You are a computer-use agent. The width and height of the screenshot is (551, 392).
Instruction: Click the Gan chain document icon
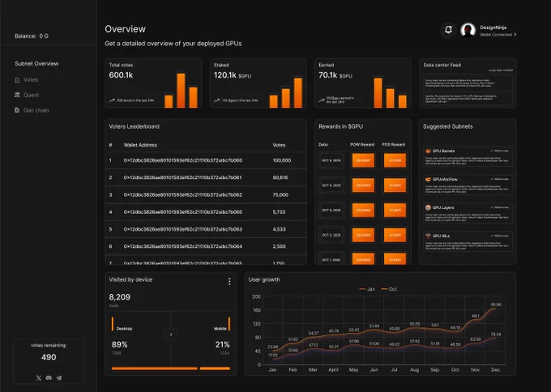click(x=17, y=110)
